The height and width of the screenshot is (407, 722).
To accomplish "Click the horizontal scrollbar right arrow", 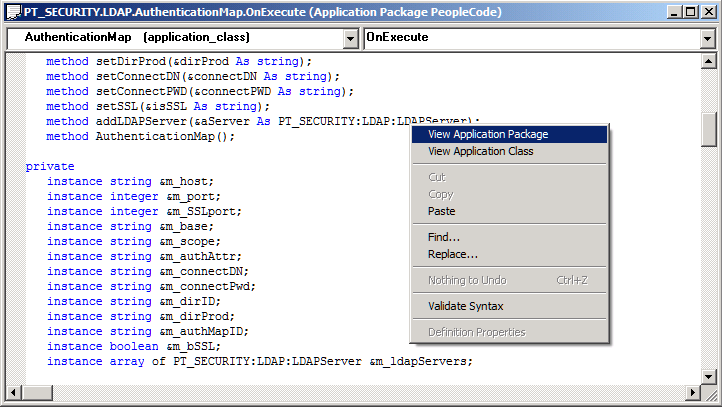I will click(693, 392).
